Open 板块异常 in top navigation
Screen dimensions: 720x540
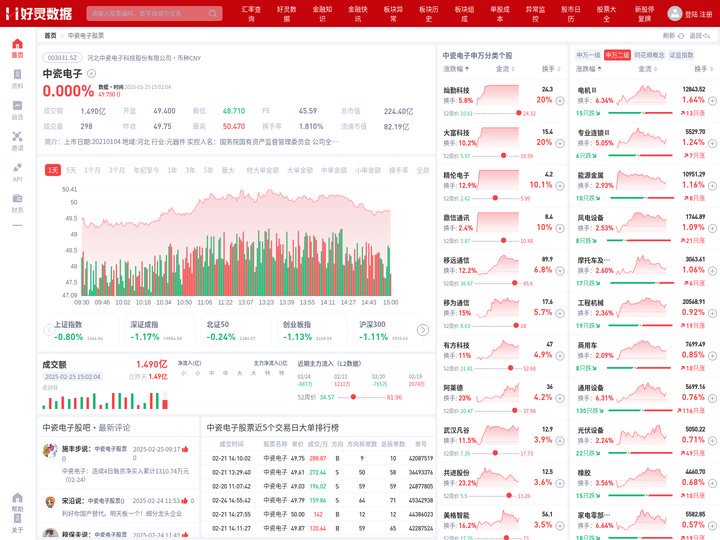click(393, 14)
